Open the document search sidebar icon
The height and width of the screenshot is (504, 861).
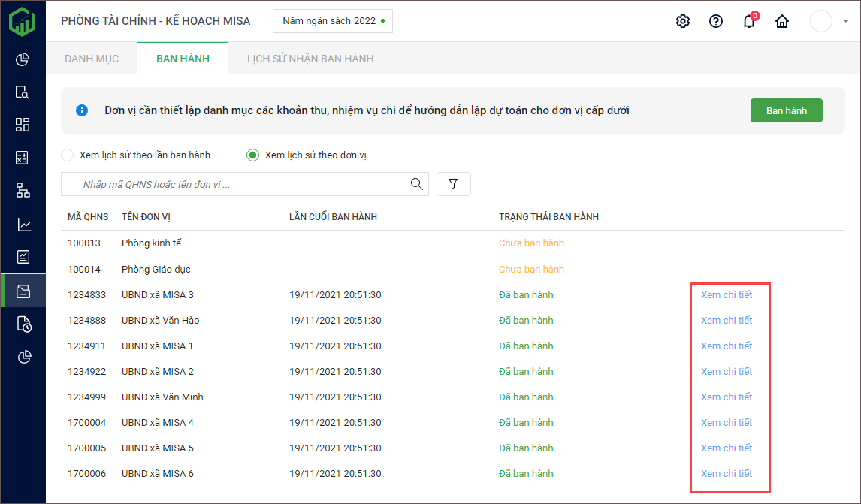tap(23, 92)
